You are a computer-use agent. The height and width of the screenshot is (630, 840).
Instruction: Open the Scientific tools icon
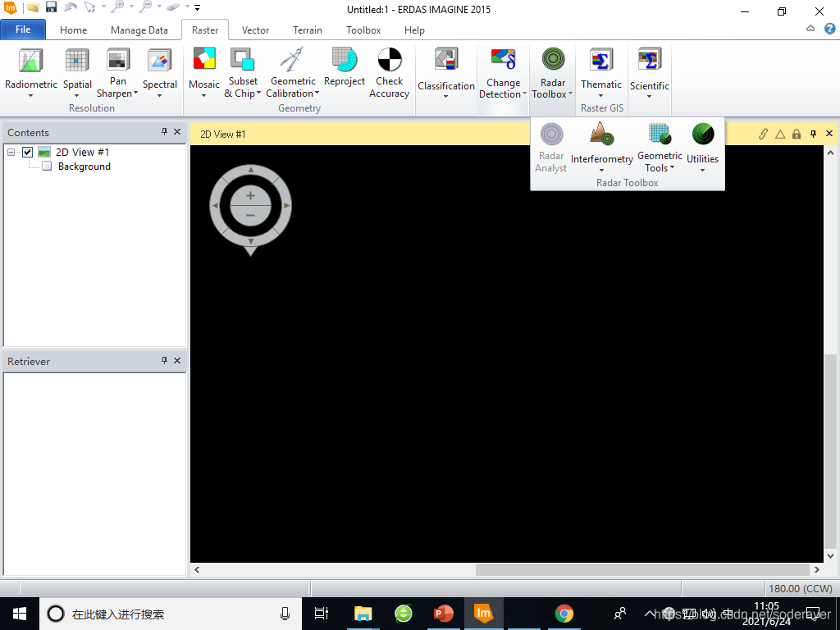[x=650, y=59]
